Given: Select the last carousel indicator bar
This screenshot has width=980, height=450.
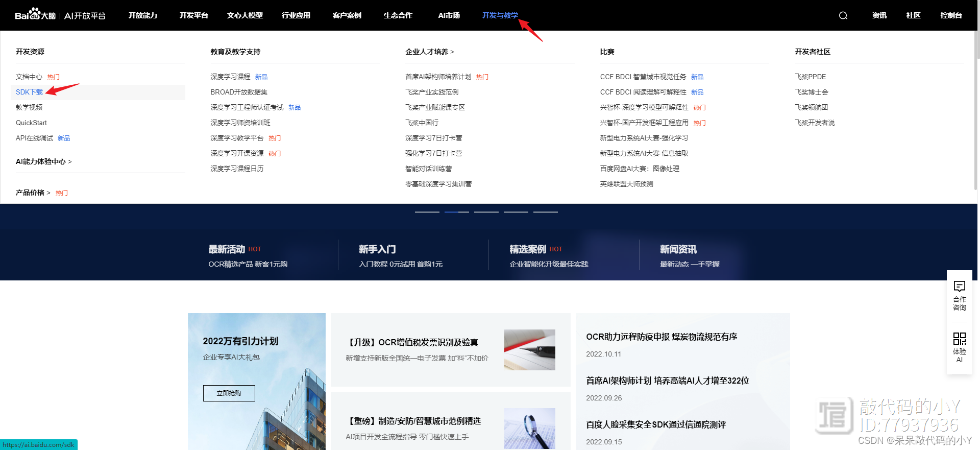Looking at the screenshot, I should pyautogui.click(x=546, y=212).
